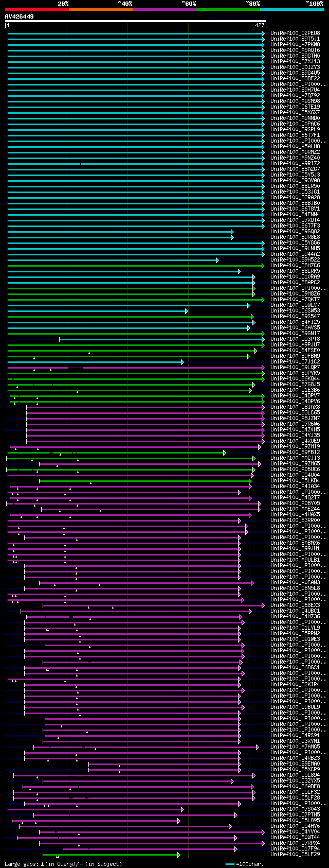This screenshot has width=329, height=868.
Task: Click hit label UniRef100_A7AMG5
Action: (295, 747)
